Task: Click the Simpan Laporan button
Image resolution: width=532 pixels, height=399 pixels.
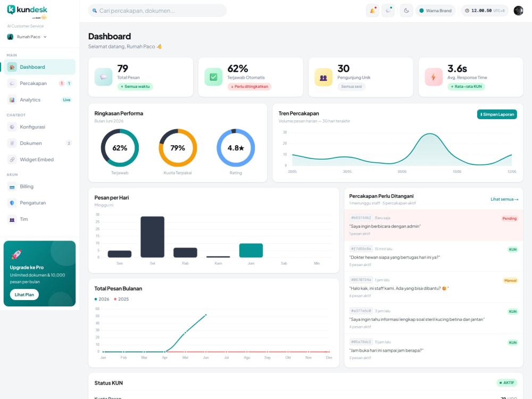Action: tap(497, 114)
